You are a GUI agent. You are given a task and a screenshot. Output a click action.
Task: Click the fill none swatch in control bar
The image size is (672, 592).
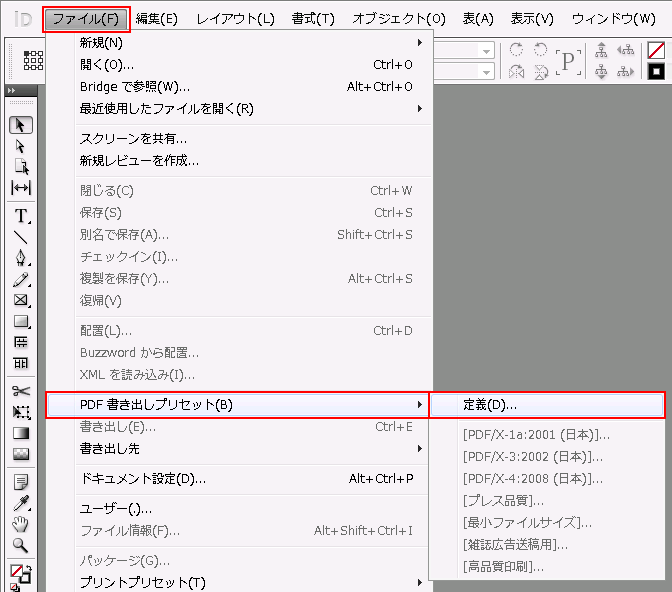[x=656, y=50]
